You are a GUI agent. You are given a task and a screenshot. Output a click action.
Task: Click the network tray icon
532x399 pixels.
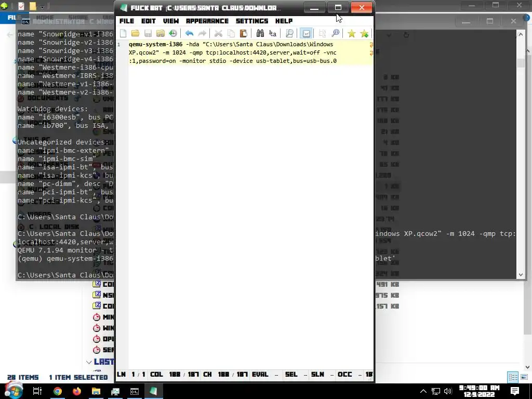[x=436, y=391]
